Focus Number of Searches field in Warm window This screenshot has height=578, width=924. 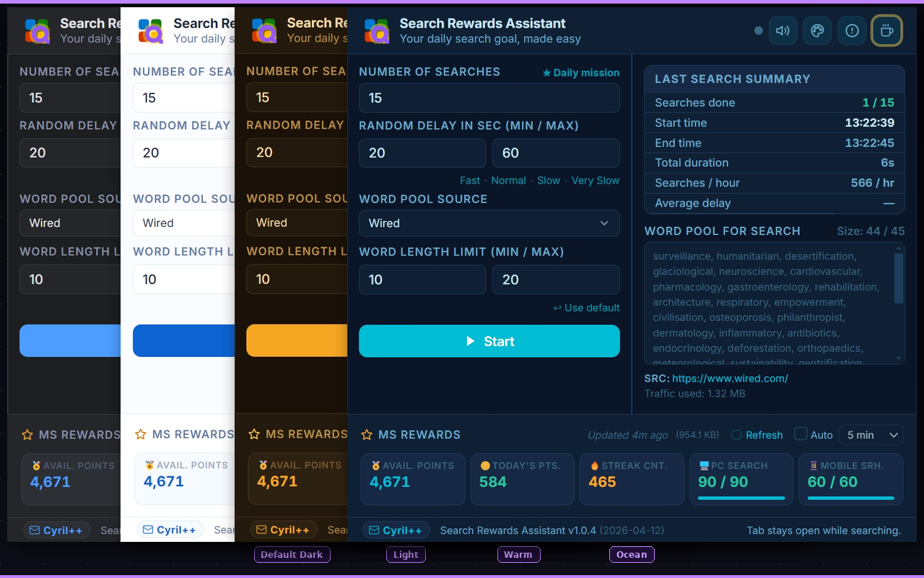(x=297, y=98)
